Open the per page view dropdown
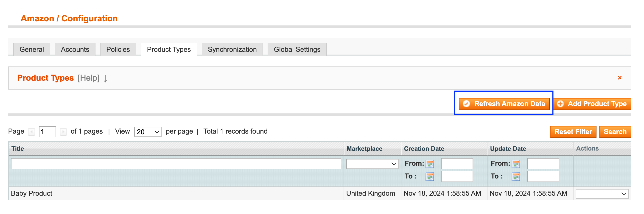The height and width of the screenshot is (214, 644). 148,132
